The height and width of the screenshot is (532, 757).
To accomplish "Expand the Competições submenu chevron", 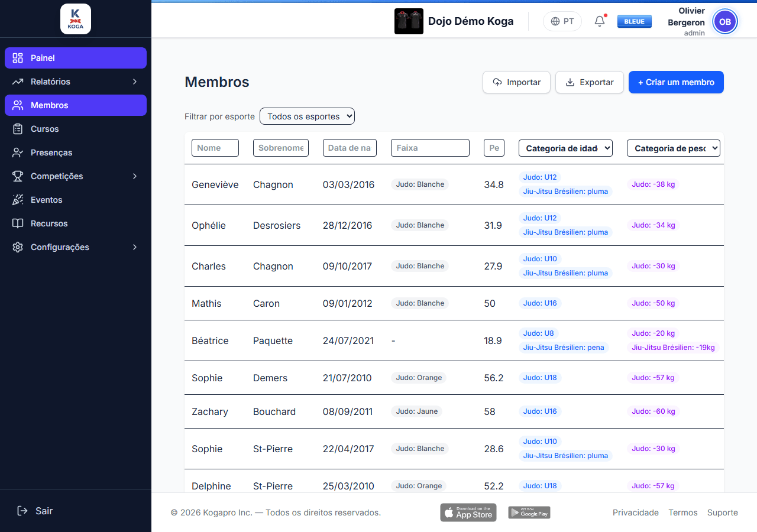I will 135,176.
